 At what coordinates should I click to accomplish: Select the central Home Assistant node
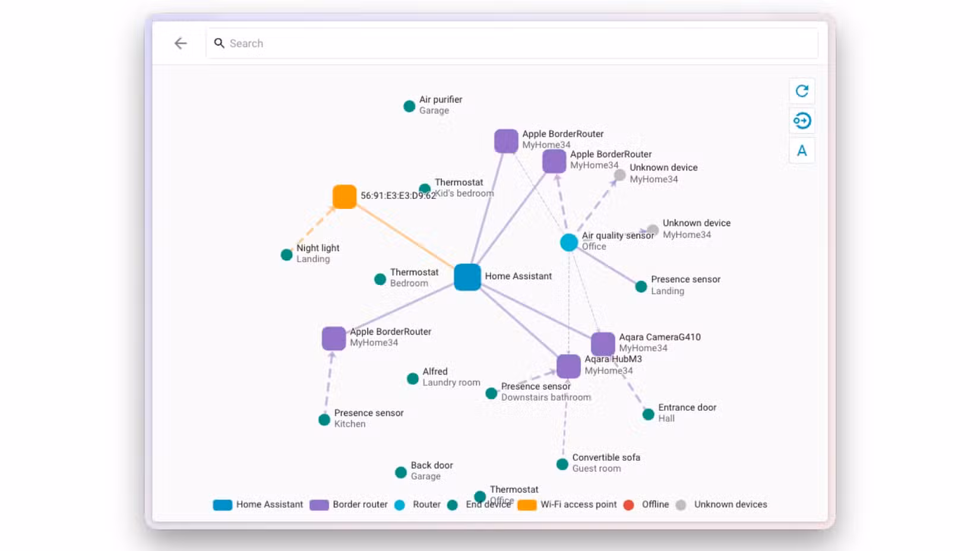(x=467, y=277)
